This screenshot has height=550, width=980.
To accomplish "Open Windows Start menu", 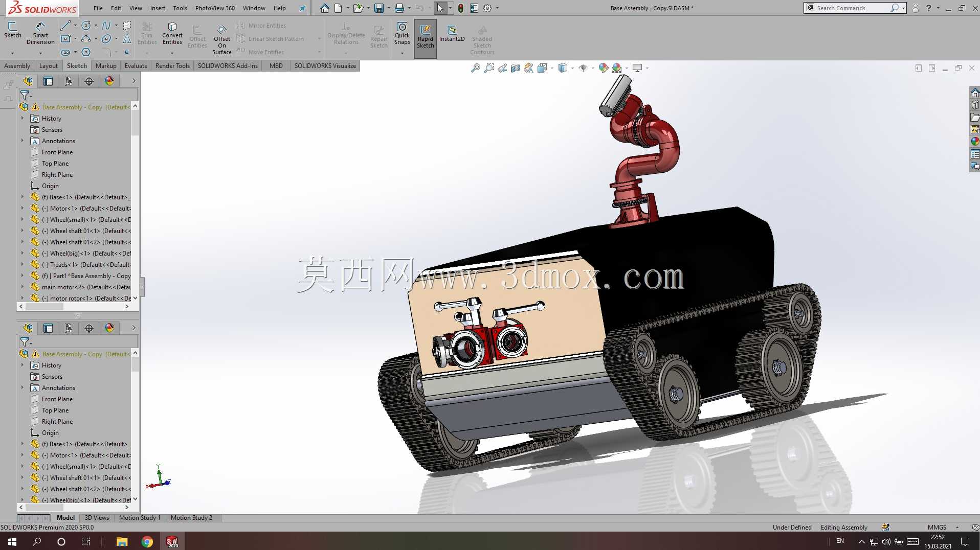I will 12,542.
